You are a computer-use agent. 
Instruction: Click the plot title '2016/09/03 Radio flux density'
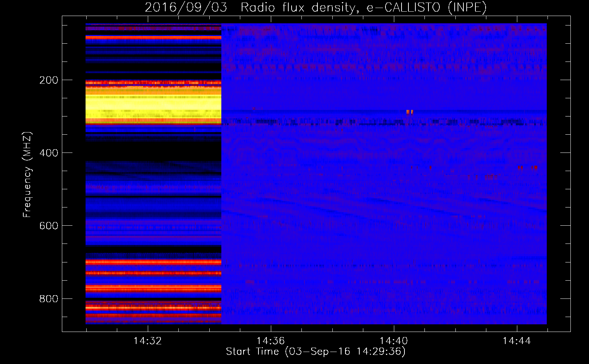[250, 7]
